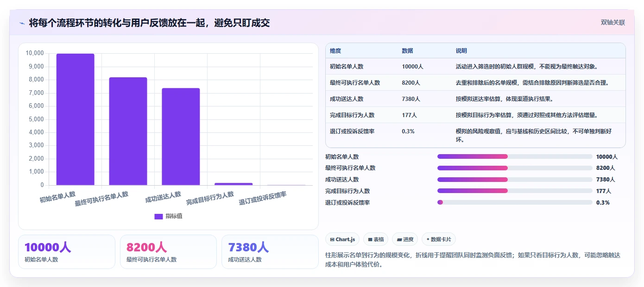The image size is (644, 287).
Task: Click the 成功送达人数 bar in the chart
Action: pyautogui.click(x=181, y=137)
